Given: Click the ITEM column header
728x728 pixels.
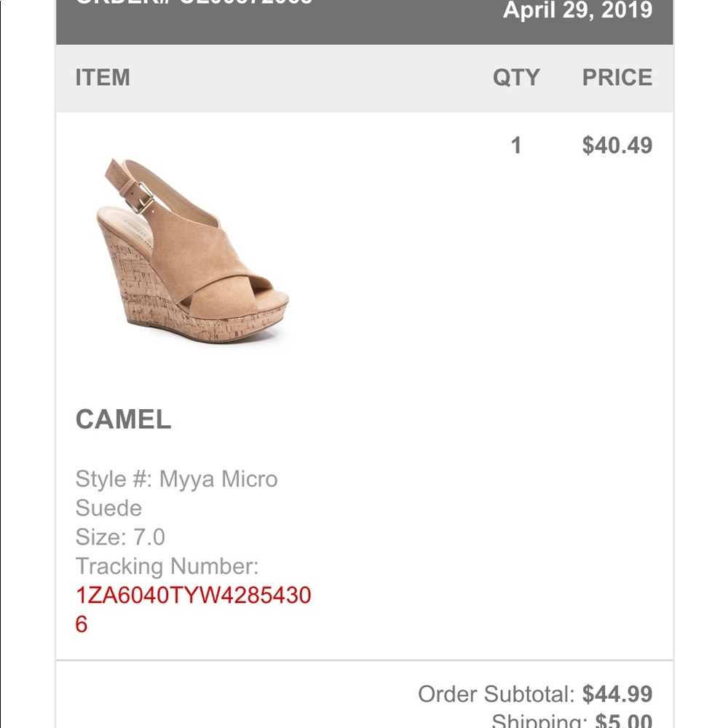Looking at the screenshot, I should pos(103,78).
